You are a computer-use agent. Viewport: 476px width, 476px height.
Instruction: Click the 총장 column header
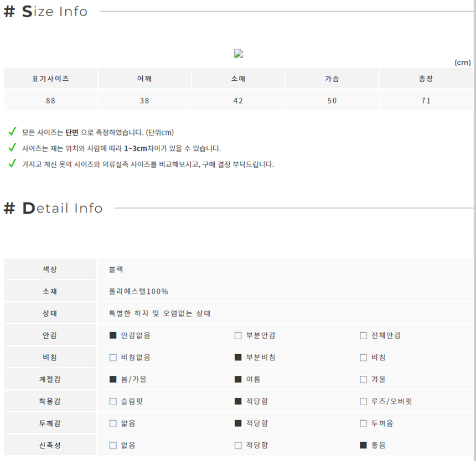coord(426,79)
